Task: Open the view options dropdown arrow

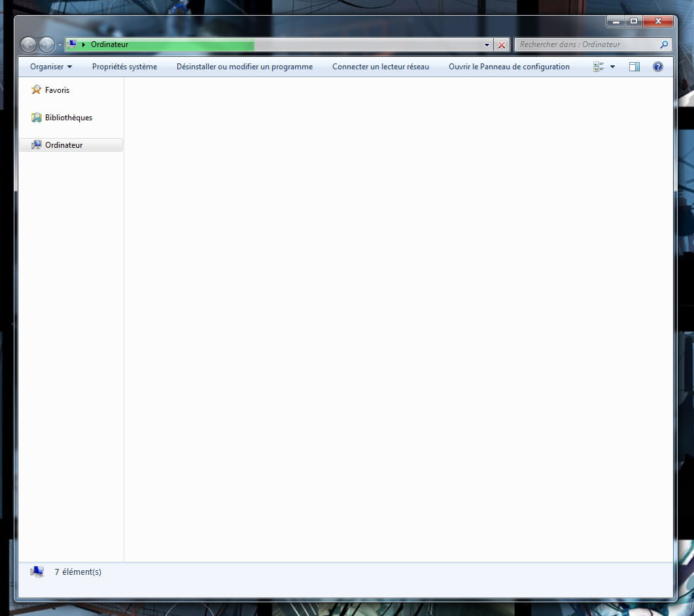Action: tap(612, 67)
